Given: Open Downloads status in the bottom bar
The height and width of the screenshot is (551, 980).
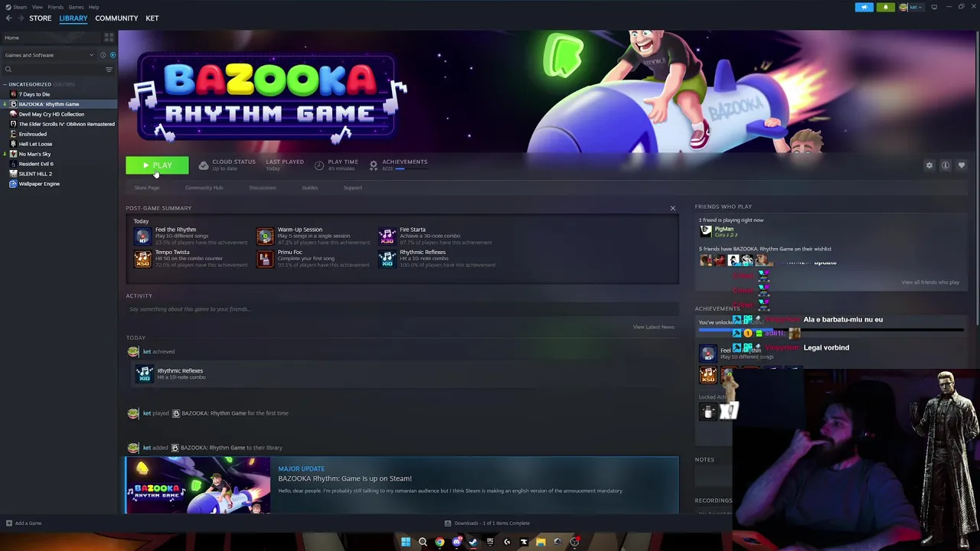Looking at the screenshot, I should point(487,523).
